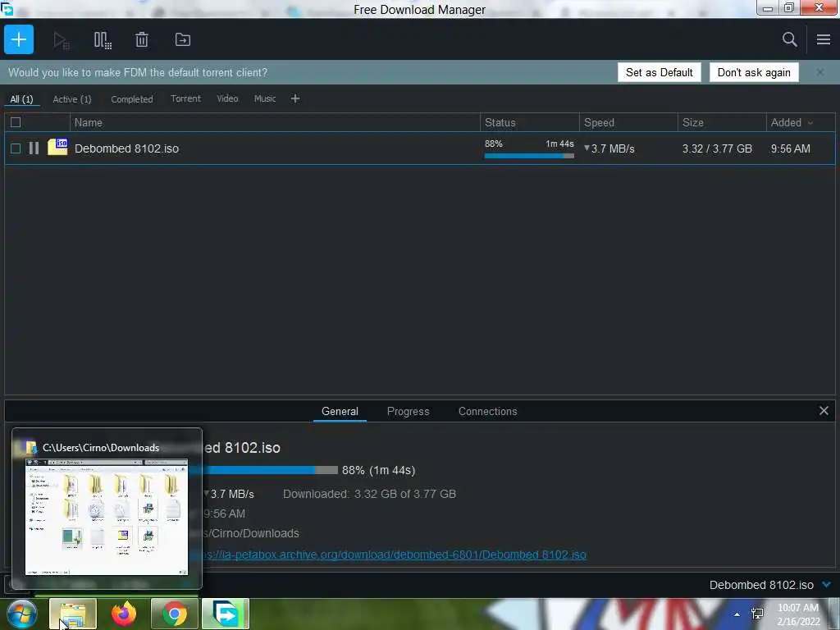Open the Downloads folder preview thumbnail
This screenshot has height=630, width=840.
[107, 517]
